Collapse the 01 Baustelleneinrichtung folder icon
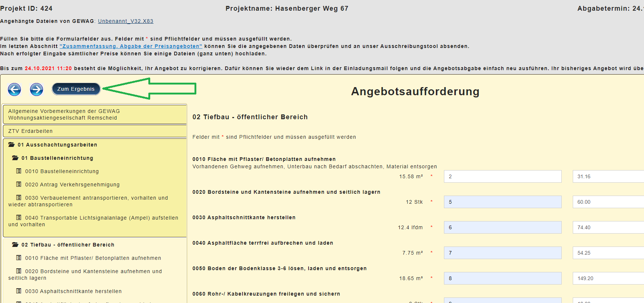The height and width of the screenshot is (303, 644). (15, 158)
